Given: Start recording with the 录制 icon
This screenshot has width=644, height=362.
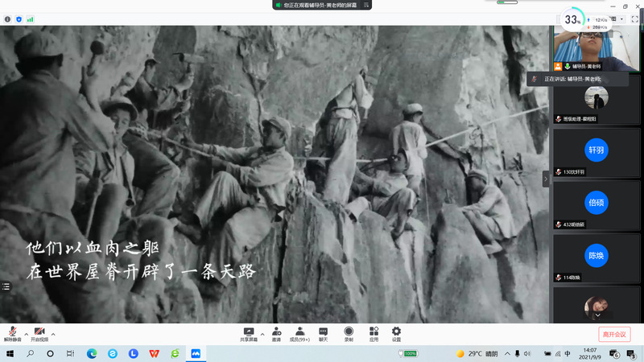Looking at the screenshot, I should (x=349, y=331).
